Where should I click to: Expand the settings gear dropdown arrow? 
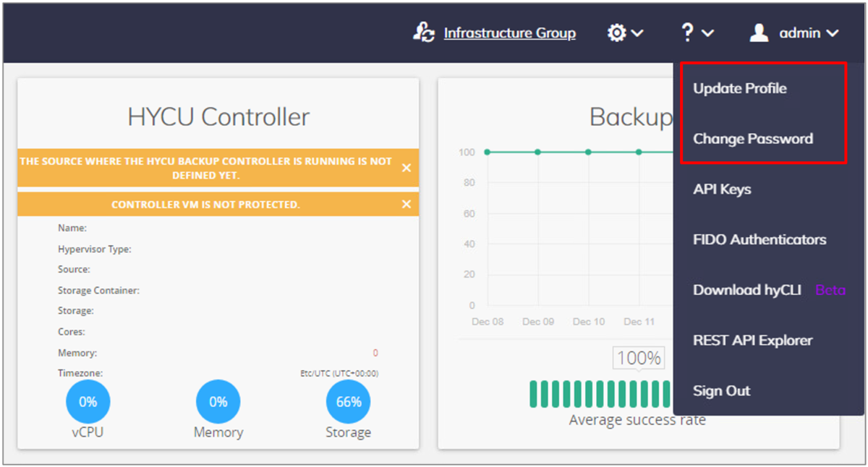(637, 33)
